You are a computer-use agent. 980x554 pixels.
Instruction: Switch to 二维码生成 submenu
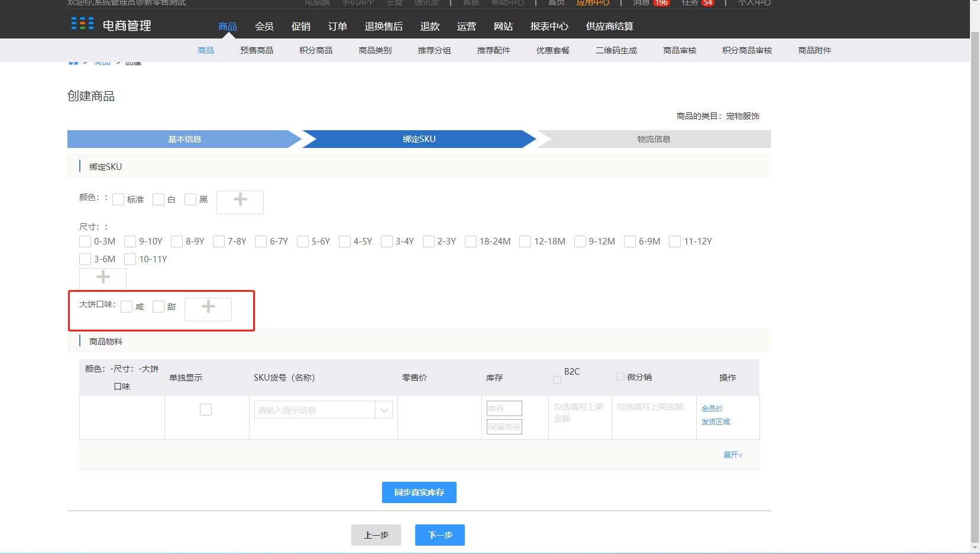(616, 50)
